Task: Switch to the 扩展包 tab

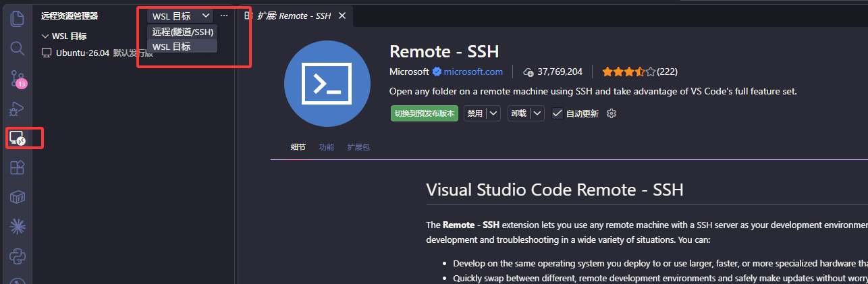Action: tap(358, 147)
